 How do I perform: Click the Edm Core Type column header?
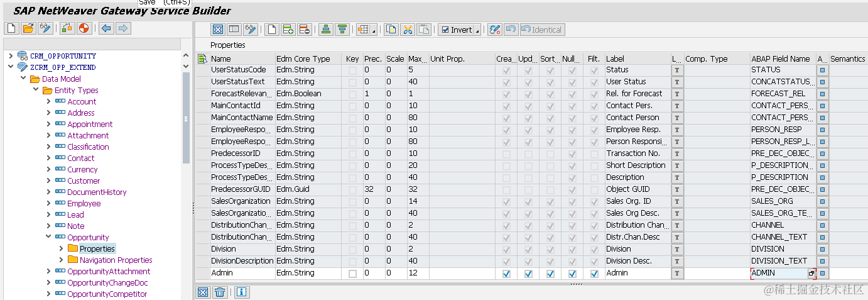click(309, 58)
